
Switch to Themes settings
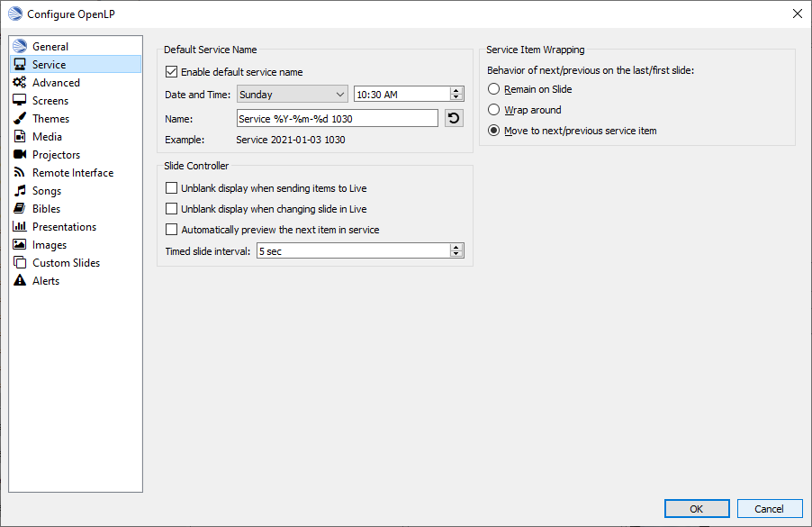tap(76, 118)
